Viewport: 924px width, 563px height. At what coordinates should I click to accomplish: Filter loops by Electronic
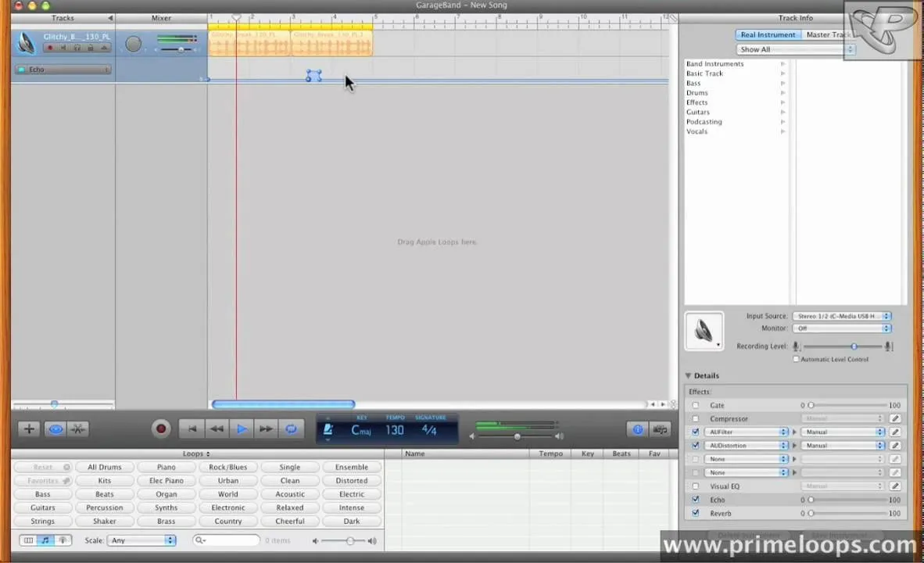(x=228, y=507)
